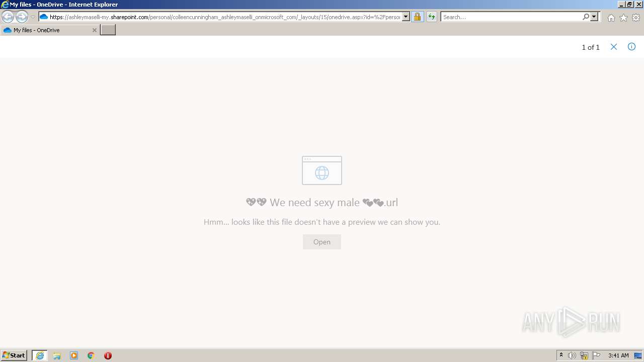Image resolution: width=644 pixels, height=362 pixels.
Task: Click the magnifier search icon
Action: [x=586, y=17]
